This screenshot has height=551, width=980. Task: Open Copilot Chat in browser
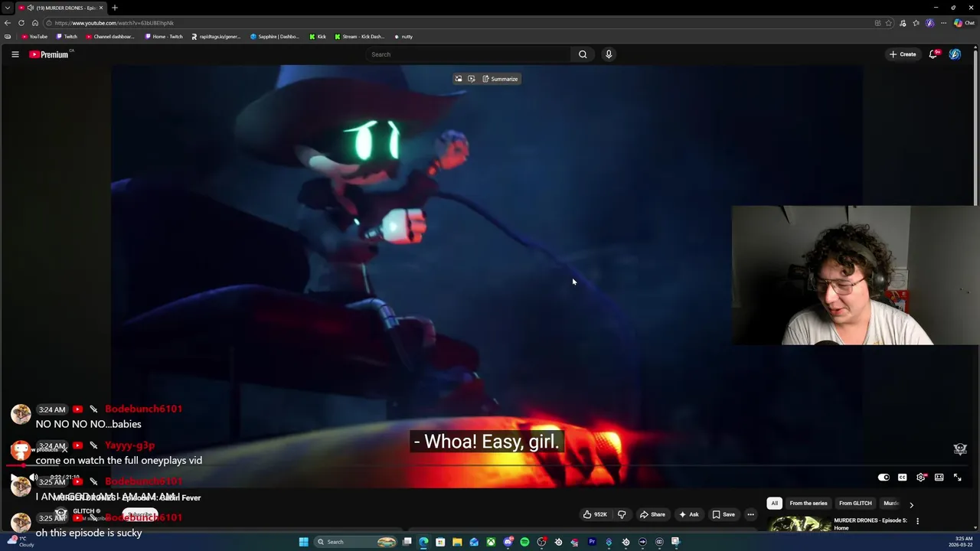[964, 23]
